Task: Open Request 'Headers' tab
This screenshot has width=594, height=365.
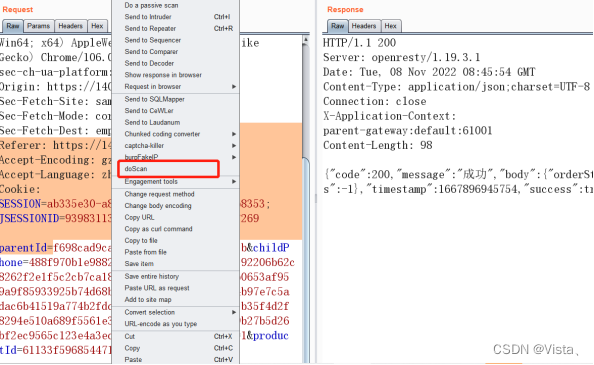Action: 70,26
